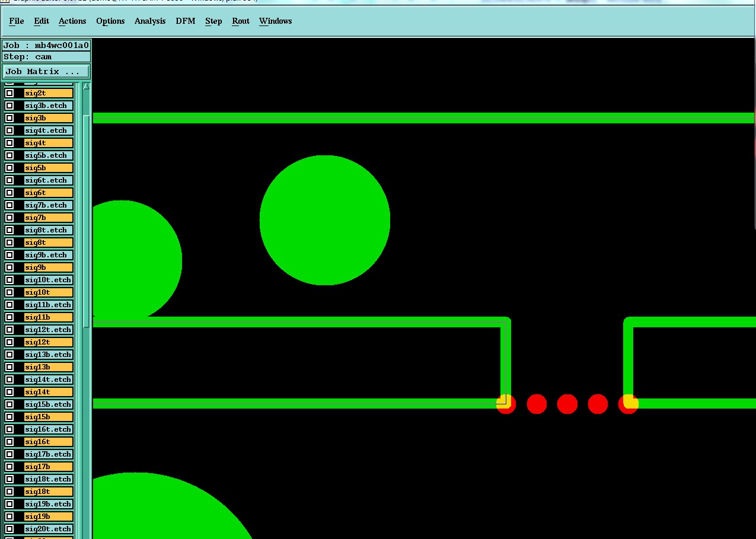Screen dimensions: 756x539
Task: Select the sig19b.etch layer name
Action: tap(49, 504)
